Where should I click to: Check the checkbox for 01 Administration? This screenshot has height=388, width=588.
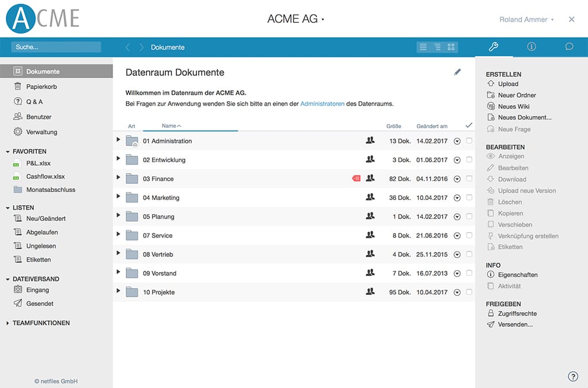pyautogui.click(x=469, y=141)
